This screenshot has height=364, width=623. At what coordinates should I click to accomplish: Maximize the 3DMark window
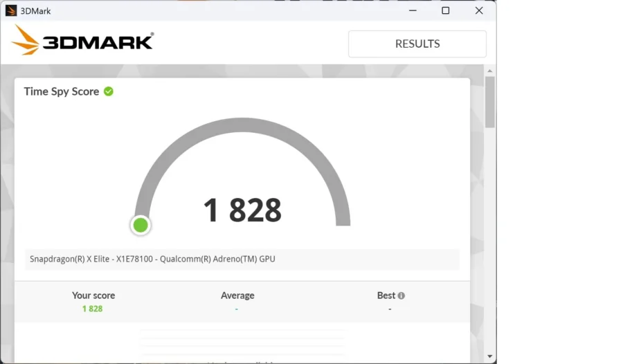[446, 11]
